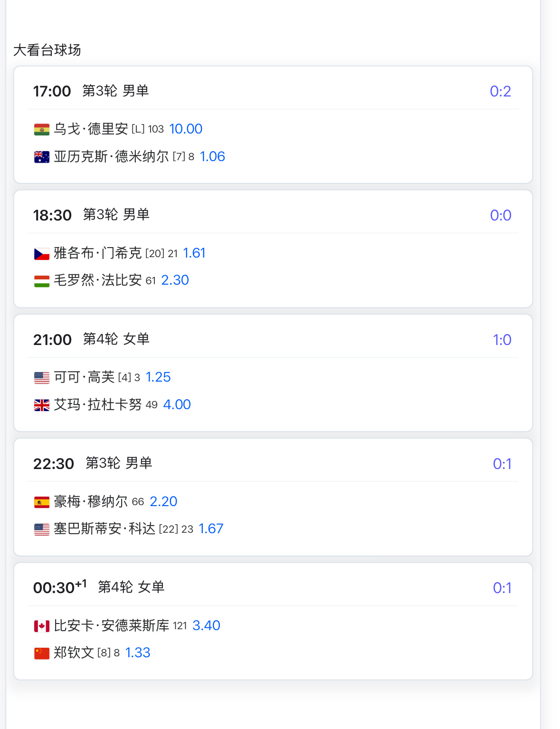Open the 0:0 score of 18:30 match

coord(501,215)
